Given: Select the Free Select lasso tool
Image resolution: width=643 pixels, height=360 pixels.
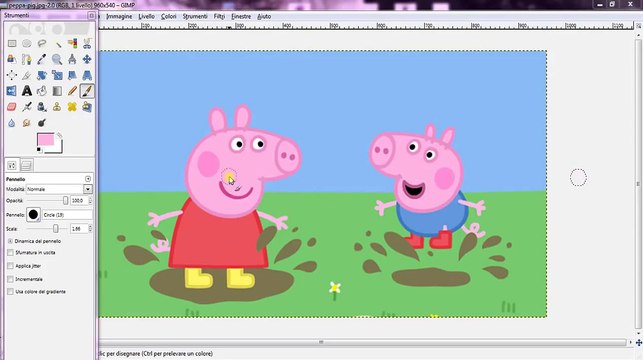Looking at the screenshot, I should pos(42,43).
